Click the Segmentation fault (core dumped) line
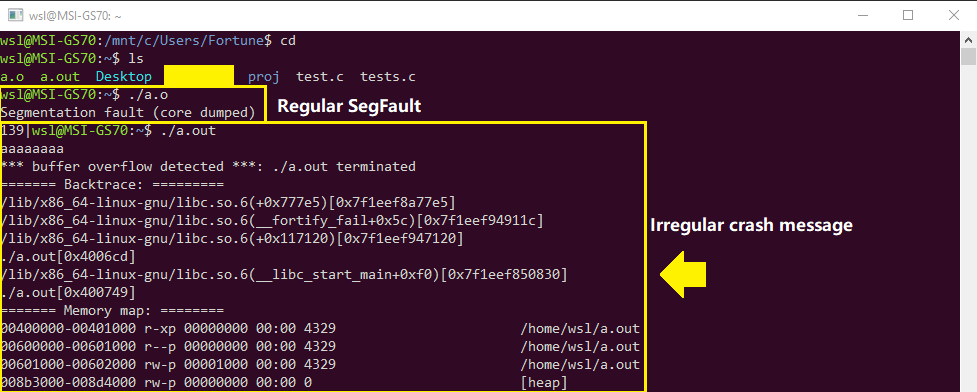This screenshot has height=392, width=977. [x=128, y=113]
